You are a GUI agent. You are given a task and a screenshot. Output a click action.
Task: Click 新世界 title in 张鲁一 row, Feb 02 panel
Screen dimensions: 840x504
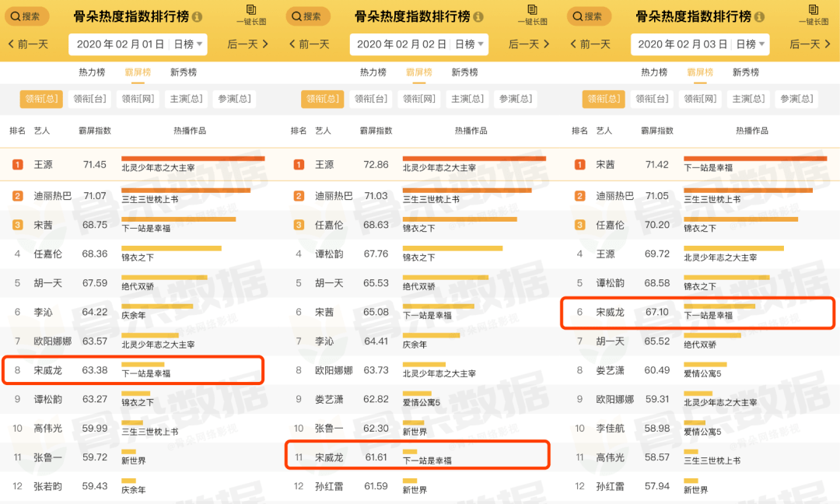pyautogui.click(x=415, y=432)
